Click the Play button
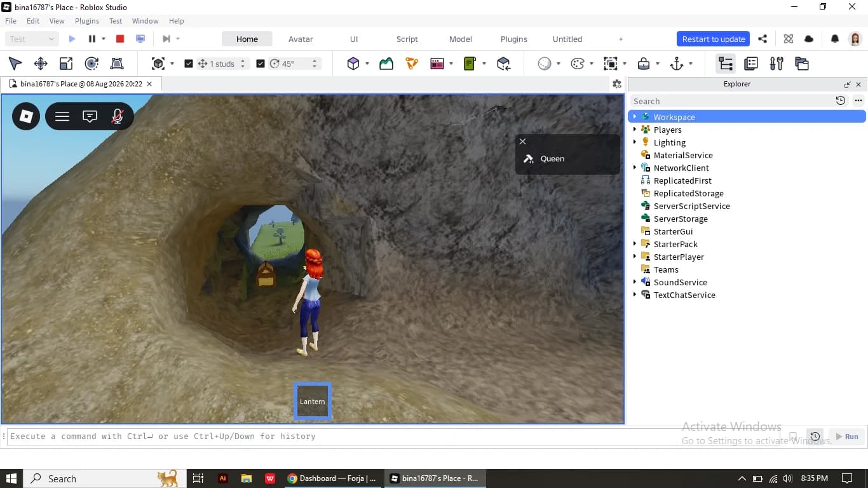 (72, 39)
